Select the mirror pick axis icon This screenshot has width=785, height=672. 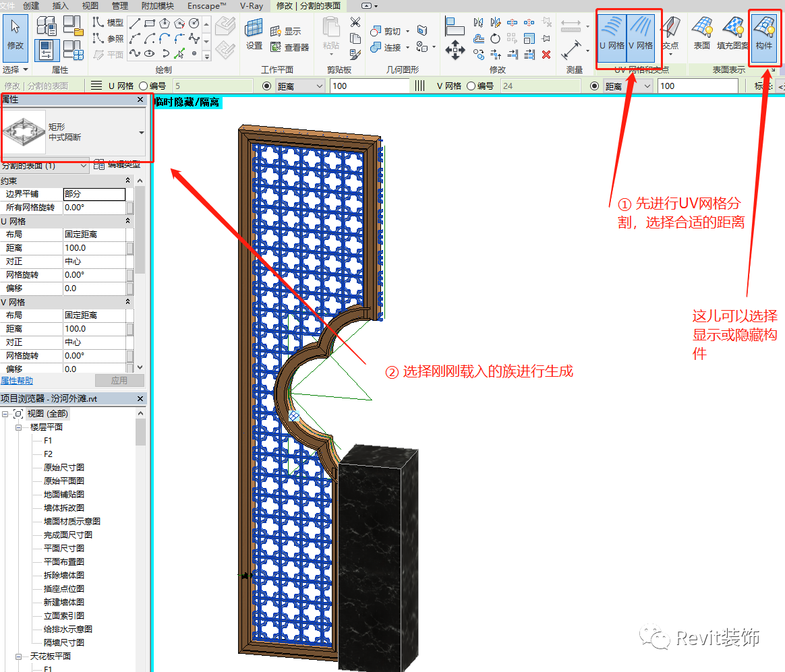479,22
